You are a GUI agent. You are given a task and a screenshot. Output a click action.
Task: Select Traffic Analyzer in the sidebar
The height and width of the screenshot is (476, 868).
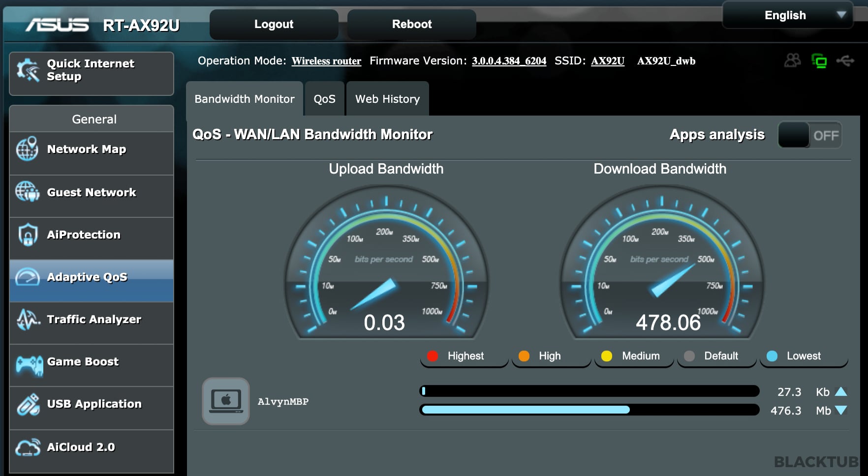tap(92, 323)
